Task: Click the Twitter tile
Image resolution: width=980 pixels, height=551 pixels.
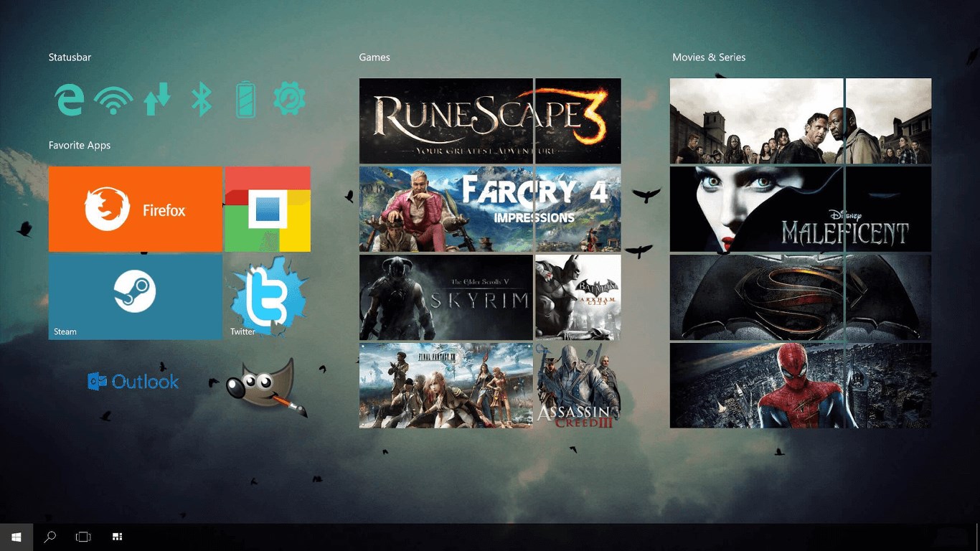Action: click(268, 297)
